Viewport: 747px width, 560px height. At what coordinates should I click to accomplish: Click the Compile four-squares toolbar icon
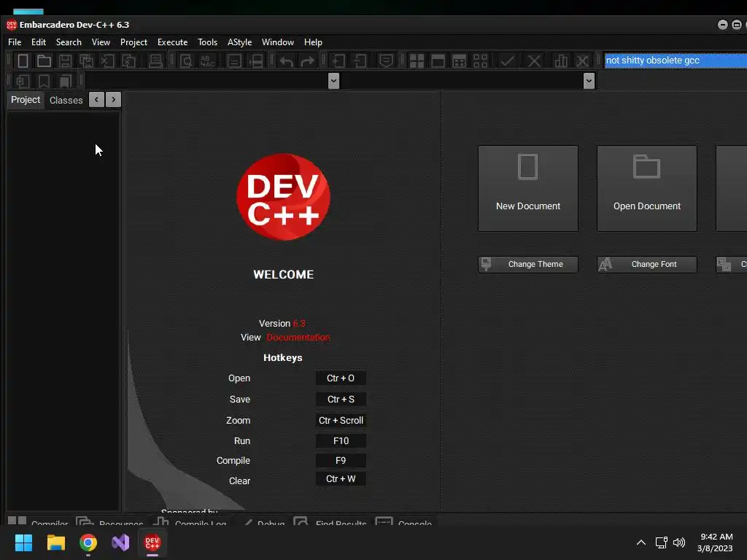[x=417, y=61]
